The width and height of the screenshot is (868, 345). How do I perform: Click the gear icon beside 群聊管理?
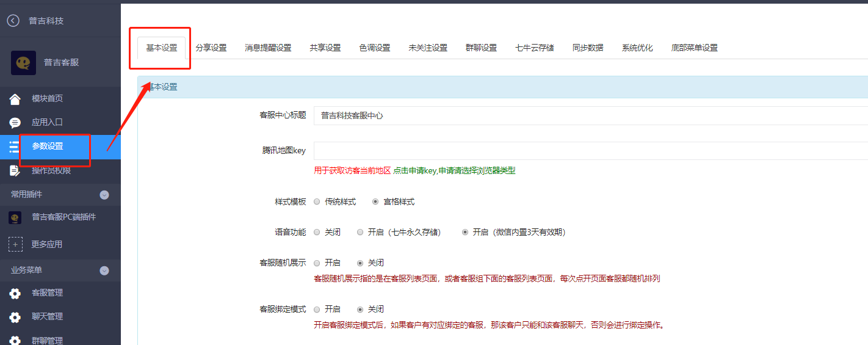[15, 340]
